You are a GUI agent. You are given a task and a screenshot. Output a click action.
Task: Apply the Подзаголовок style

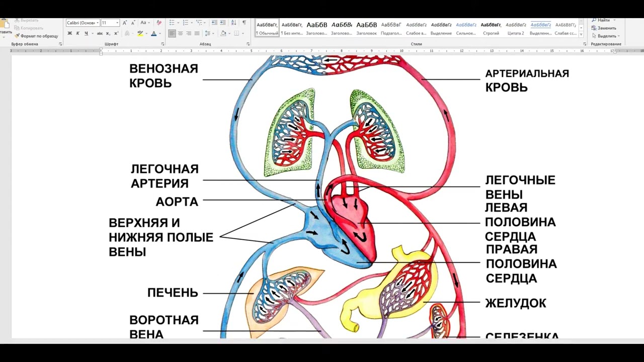point(391,28)
